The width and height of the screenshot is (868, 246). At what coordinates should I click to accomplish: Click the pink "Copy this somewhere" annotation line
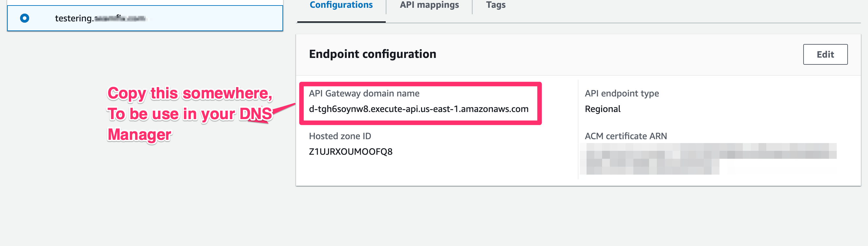189,94
